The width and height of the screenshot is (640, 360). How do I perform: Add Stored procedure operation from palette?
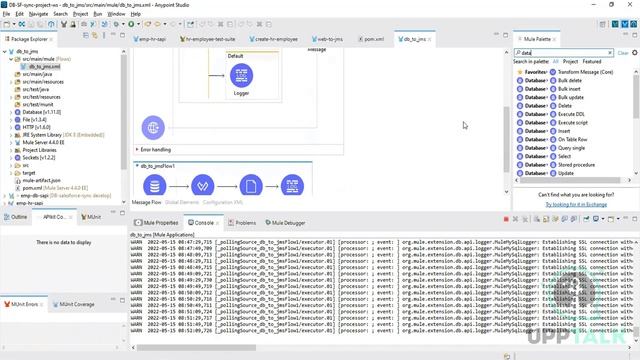tap(576, 165)
